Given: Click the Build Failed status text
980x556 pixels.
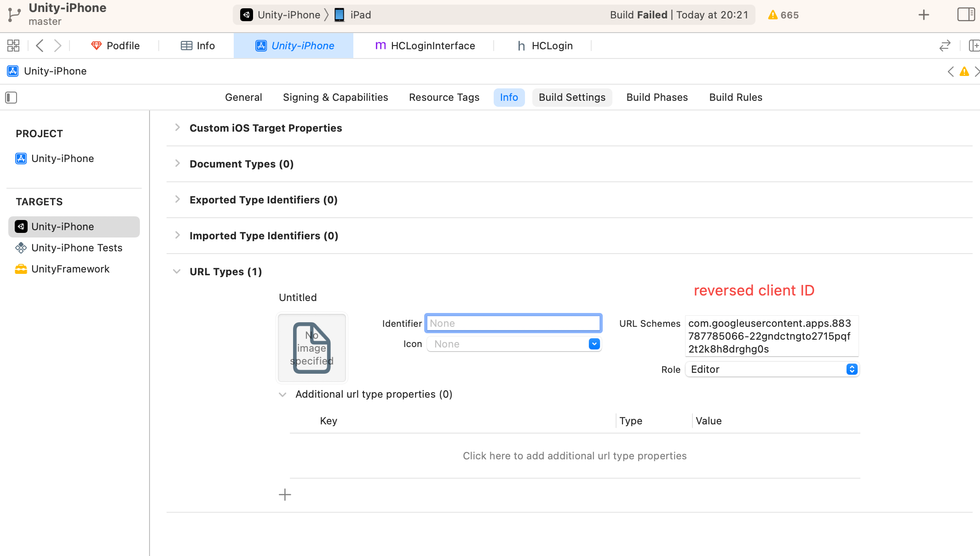Looking at the screenshot, I should point(639,15).
